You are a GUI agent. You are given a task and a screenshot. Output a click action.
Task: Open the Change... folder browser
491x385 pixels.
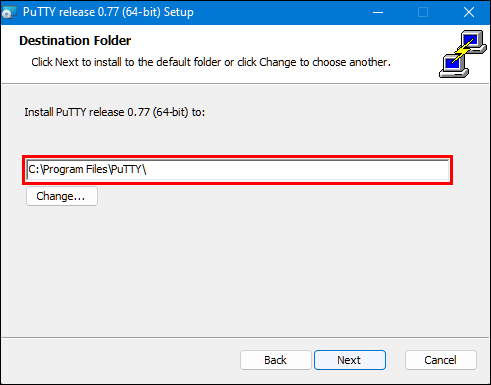(x=62, y=196)
